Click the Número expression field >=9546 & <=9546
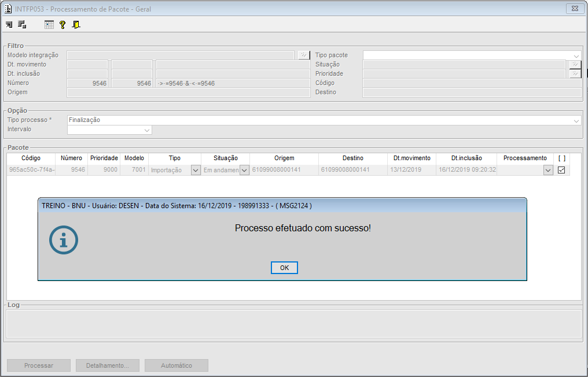The height and width of the screenshot is (377, 588). click(233, 83)
